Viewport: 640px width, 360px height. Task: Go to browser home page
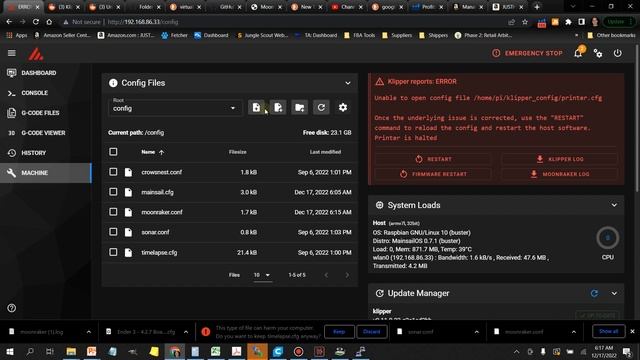coord(49,22)
